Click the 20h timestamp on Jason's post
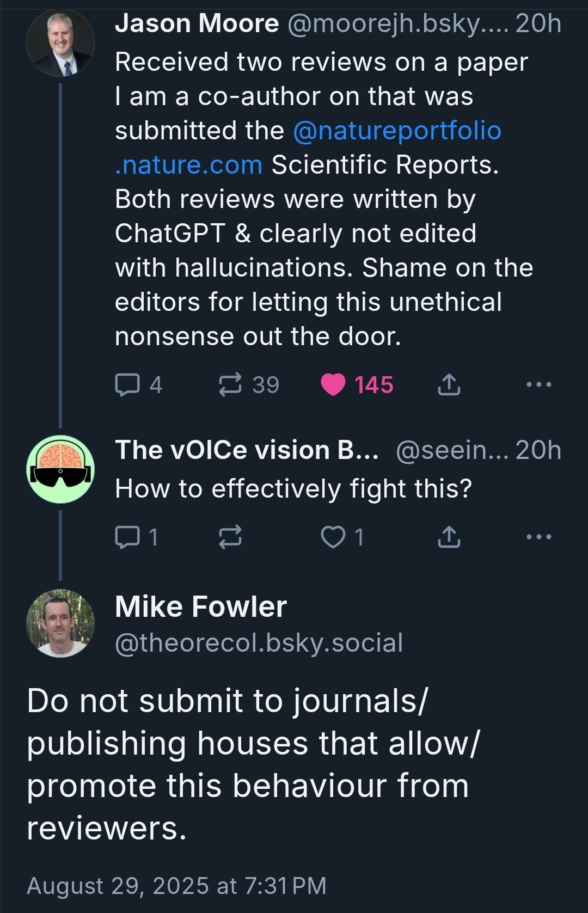This screenshot has width=588, height=913. point(538,23)
